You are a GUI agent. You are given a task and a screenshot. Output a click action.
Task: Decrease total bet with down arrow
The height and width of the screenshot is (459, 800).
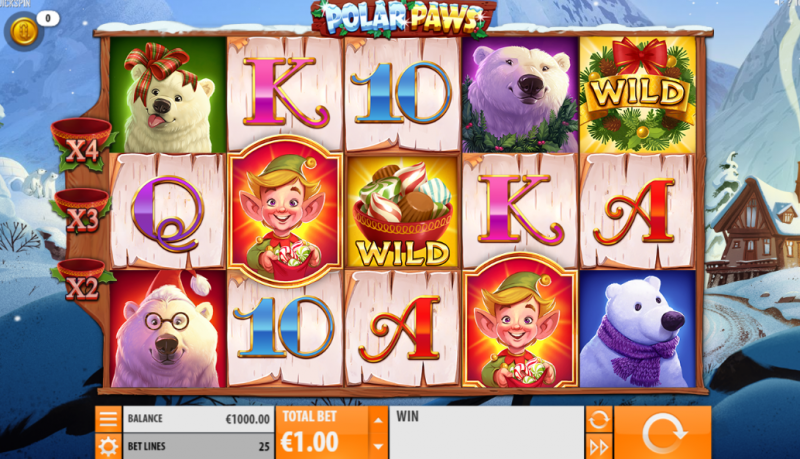378,446
